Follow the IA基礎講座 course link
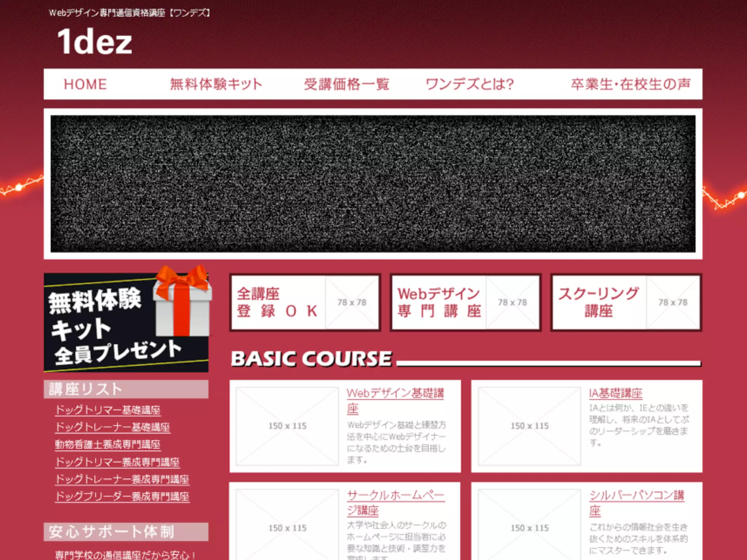 point(615,393)
